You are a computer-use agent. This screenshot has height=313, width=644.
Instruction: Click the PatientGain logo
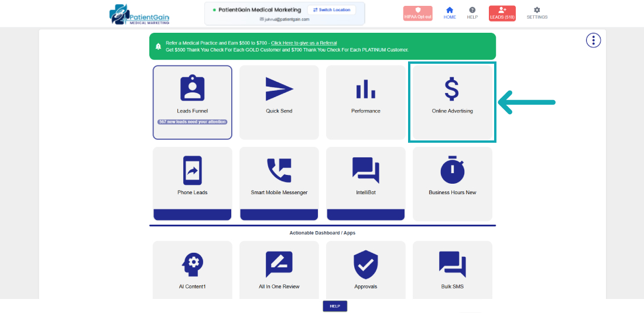click(x=139, y=15)
